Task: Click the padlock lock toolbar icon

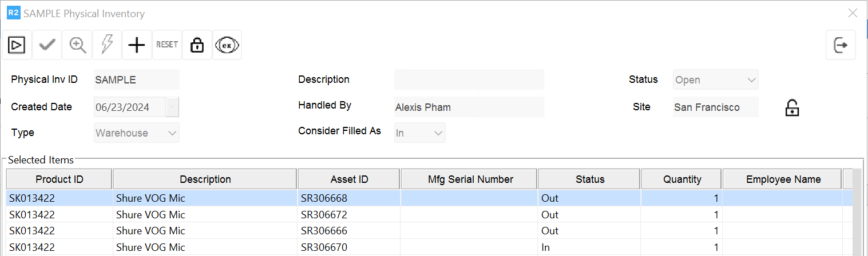Action: [x=197, y=45]
